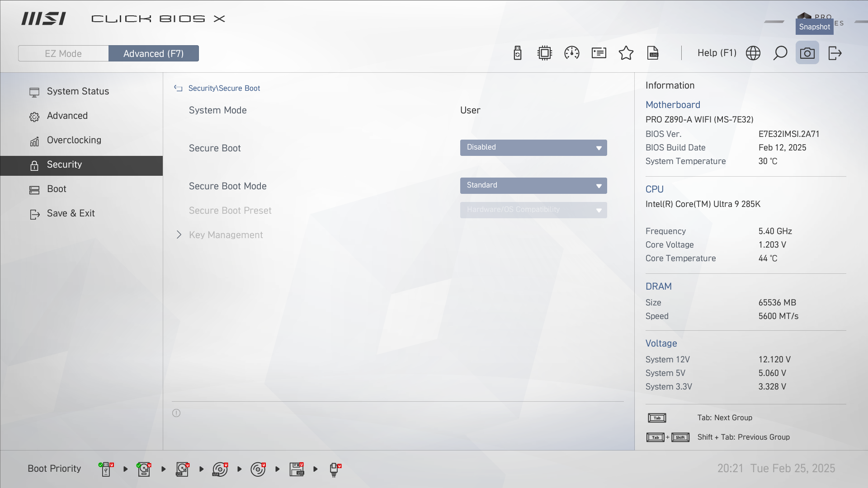Viewport: 868px width, 488px height.
Task: Expand Key Management submenu
Action: 226,235
